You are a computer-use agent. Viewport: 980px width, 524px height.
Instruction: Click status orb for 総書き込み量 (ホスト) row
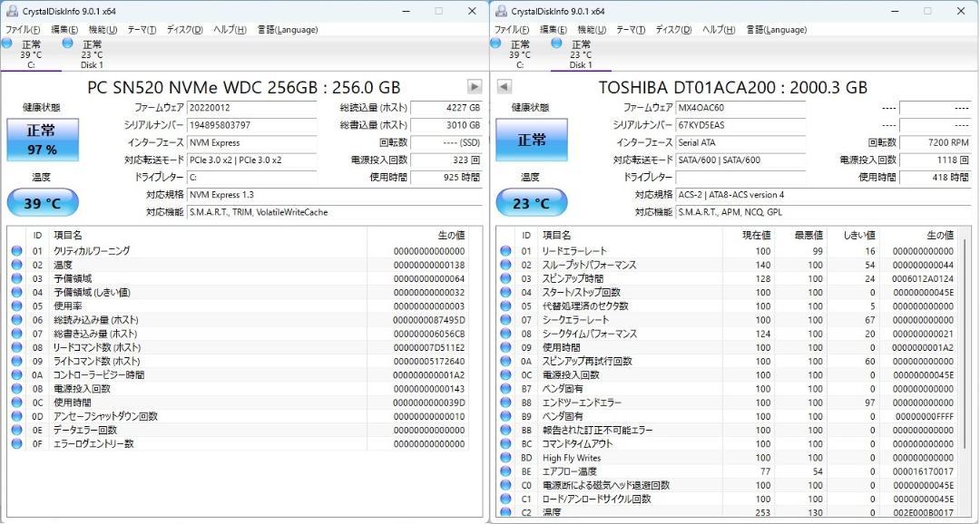pyautogui.click(x=16, y=334)
